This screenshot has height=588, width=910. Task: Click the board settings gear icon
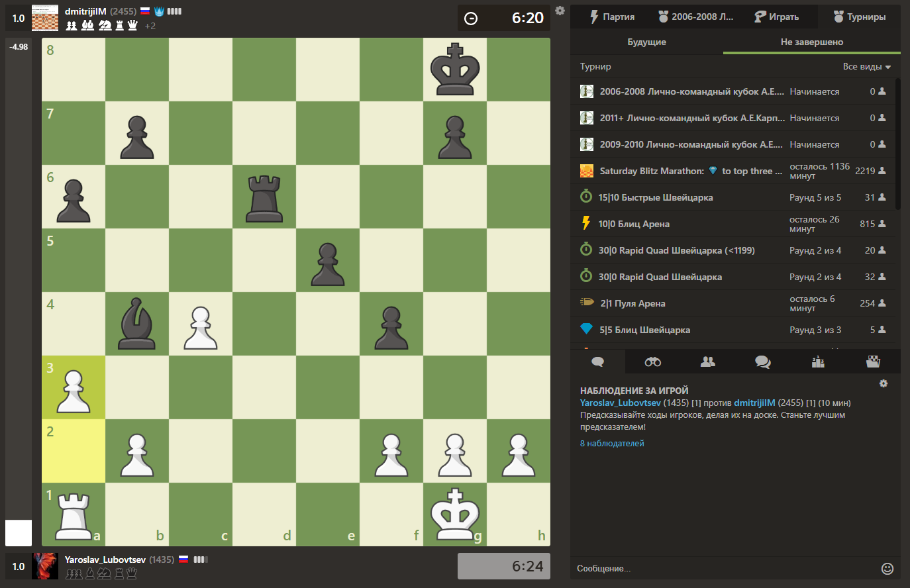(x=560, y=11)
